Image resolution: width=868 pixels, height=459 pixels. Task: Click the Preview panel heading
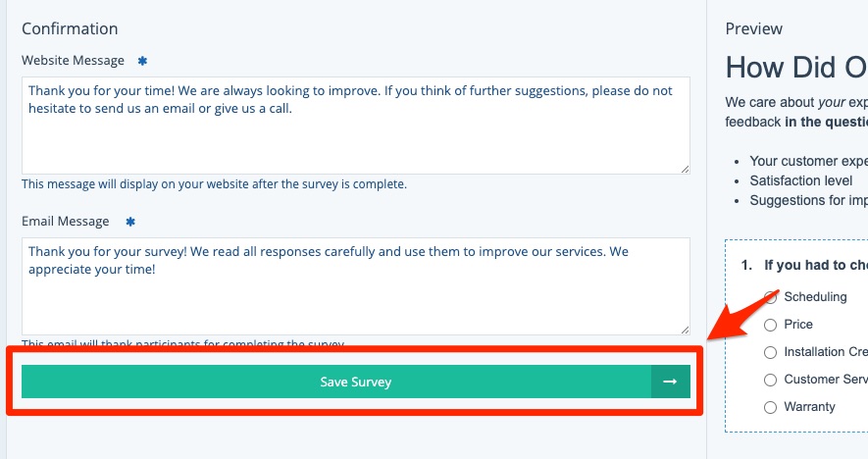(x=753, y=29)
